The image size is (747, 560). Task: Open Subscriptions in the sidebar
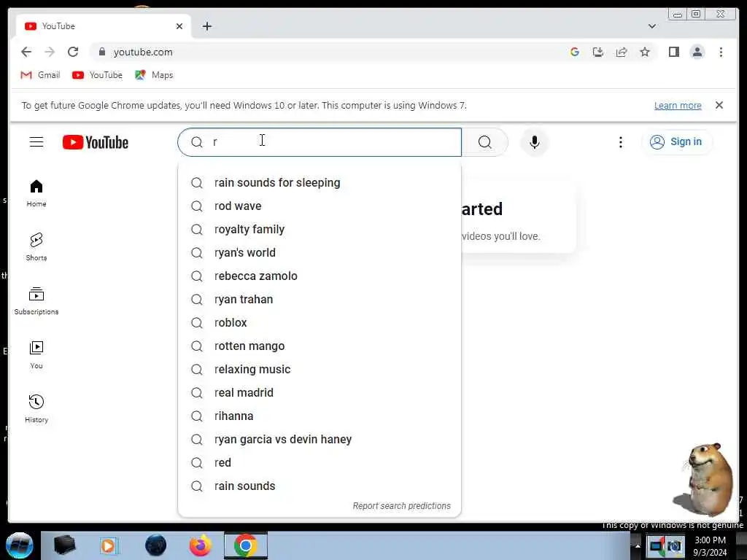pyautogui.click(x=36, y=301)
